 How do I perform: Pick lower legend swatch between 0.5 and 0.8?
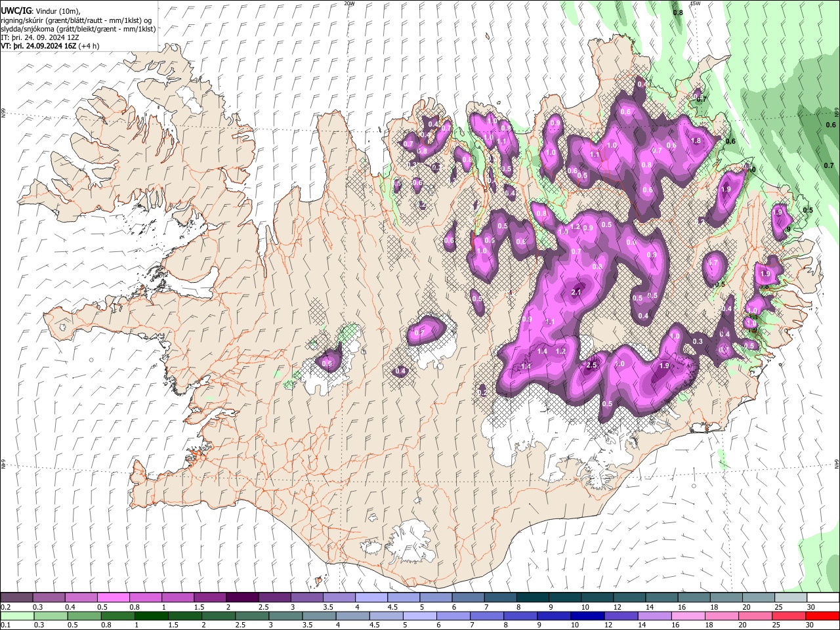click(84, 616)
